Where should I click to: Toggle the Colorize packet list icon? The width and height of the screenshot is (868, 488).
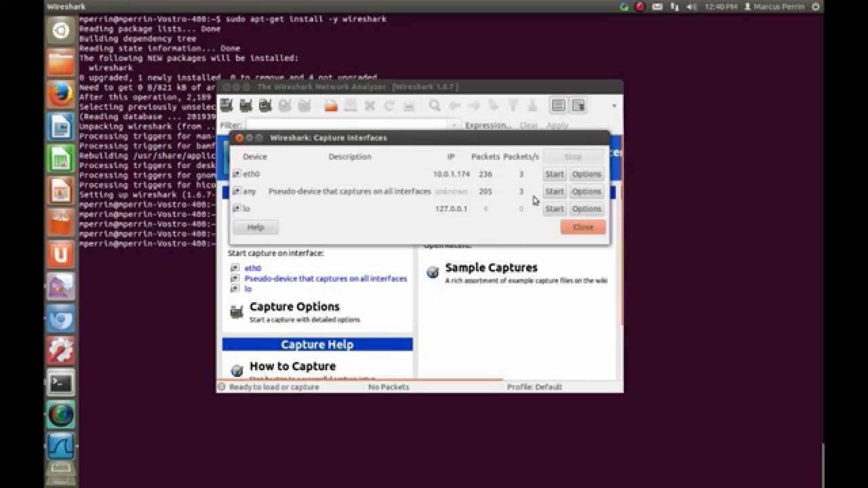[x=559, y=105]
